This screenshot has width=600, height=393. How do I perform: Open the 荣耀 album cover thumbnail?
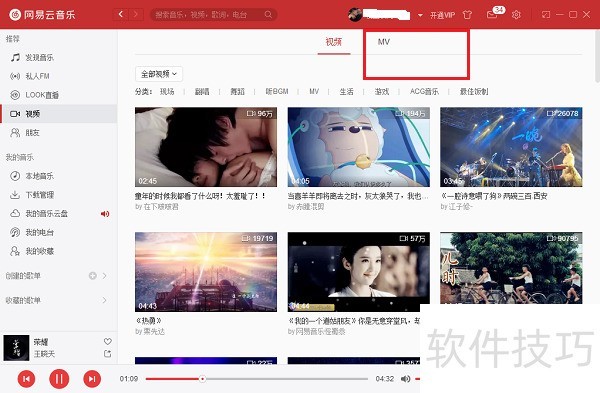(x=16, y=348)
